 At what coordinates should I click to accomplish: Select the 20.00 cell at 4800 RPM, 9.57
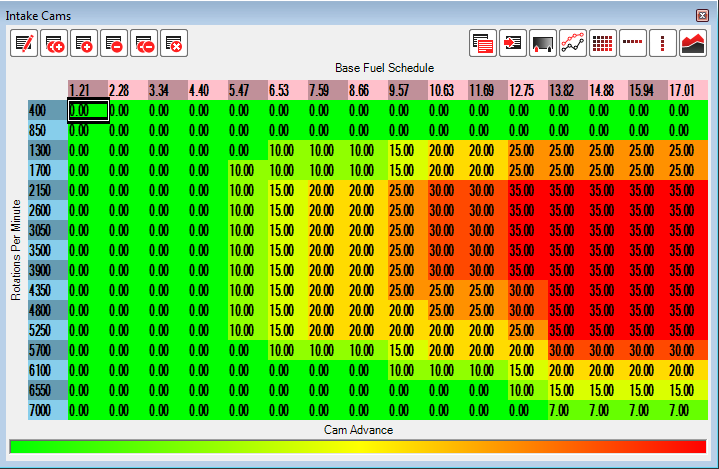[408, 310]
